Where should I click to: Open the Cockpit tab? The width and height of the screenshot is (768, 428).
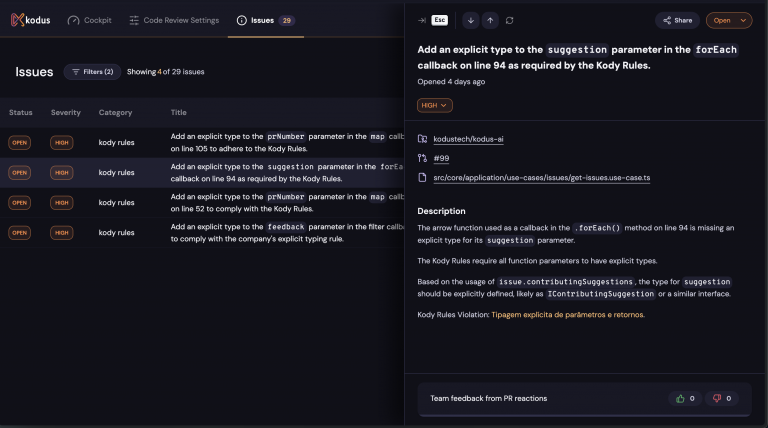(90, 20)
